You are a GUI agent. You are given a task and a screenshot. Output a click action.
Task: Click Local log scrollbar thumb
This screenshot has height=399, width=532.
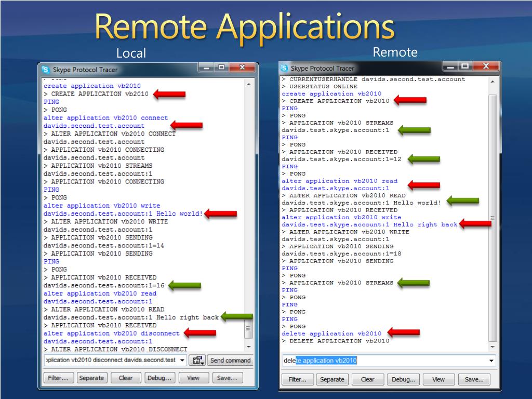pyautogui.click(x=249, y=328)
